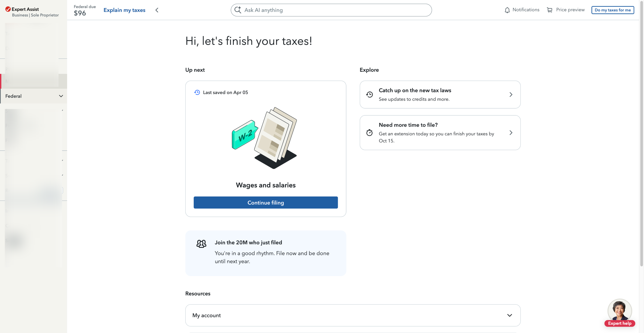
Task: Click the red checkmark Expert Assist logo
Action: click(8, 9)
